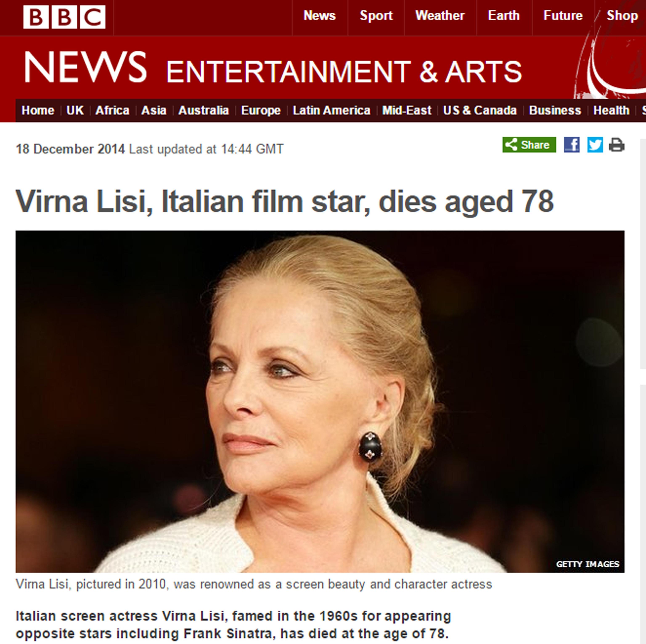Print this page using the printer icon
Viewport: 646px width, 644px height.
[x=616, y=145]
